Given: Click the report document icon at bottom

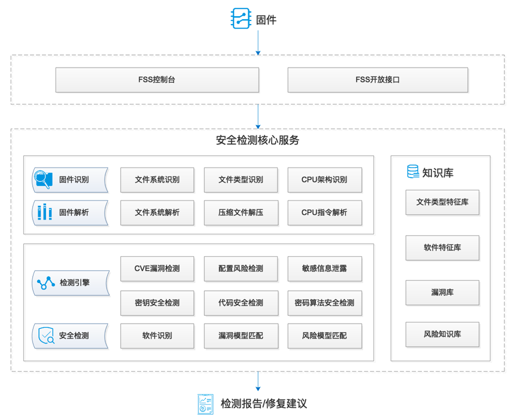Looking at the screenshot, I should tap(205, 404).
